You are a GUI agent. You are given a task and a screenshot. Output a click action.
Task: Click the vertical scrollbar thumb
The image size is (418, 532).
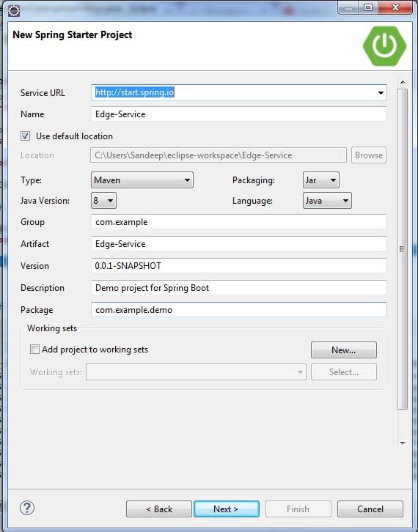[403, 249]
